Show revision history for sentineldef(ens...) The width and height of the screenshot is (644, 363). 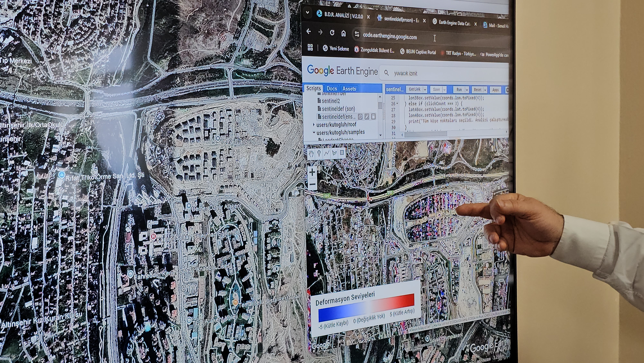[360, 117]
